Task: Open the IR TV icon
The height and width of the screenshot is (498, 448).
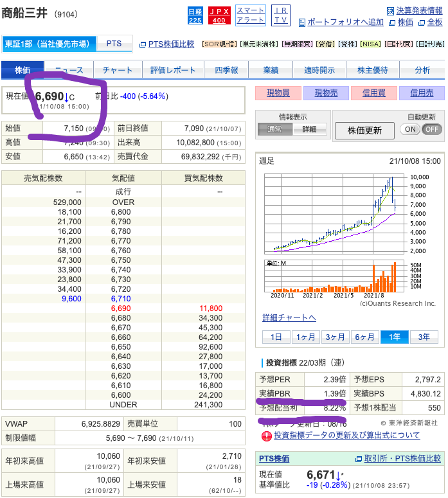Action: click(281, 15)
